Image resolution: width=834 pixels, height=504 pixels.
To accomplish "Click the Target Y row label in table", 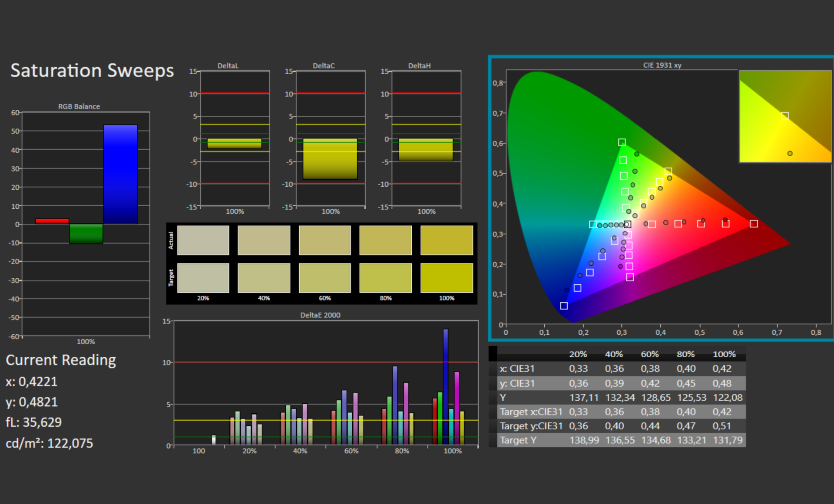I will click(x=518, y=440).
